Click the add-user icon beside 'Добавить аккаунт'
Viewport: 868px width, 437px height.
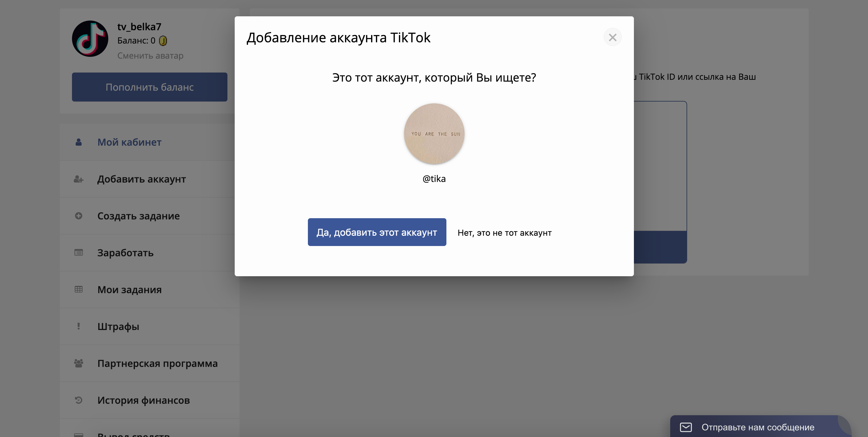point(79,179)
